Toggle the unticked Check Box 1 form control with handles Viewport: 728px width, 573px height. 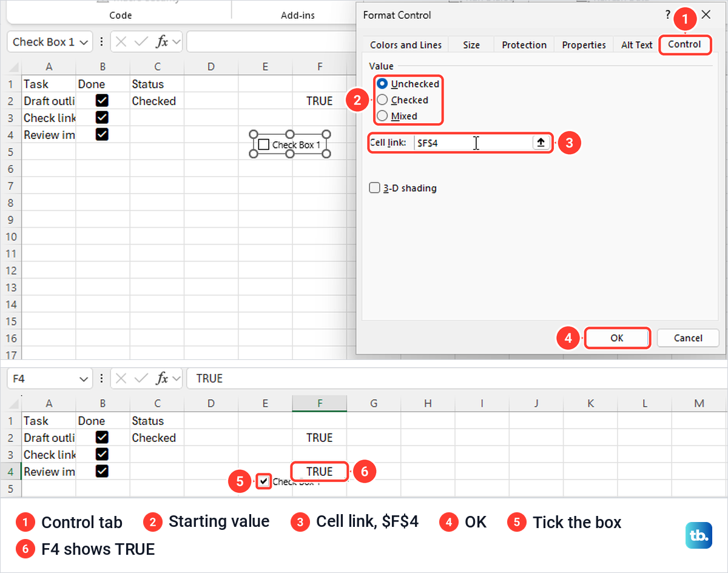(x=263, y=144)
